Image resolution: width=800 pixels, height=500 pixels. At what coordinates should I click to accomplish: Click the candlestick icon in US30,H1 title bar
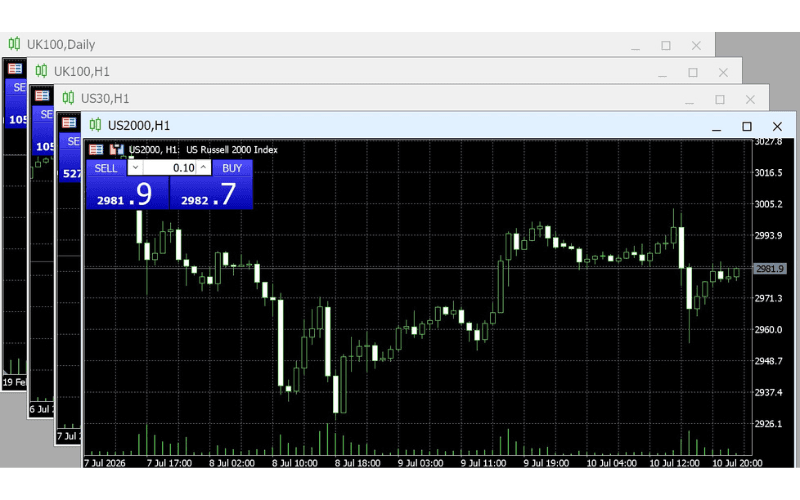68,97
